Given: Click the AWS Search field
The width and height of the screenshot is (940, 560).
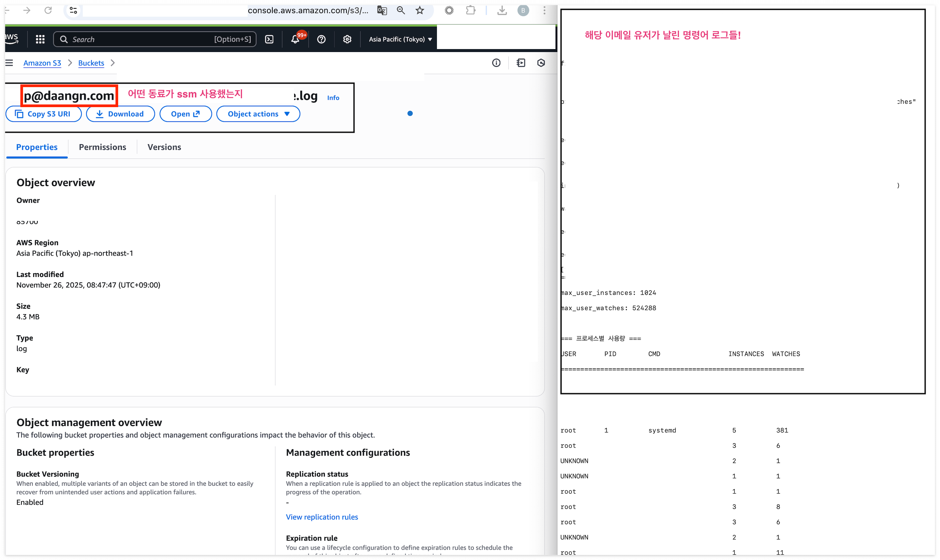Looking at the screenshot, I should [155, 39].
